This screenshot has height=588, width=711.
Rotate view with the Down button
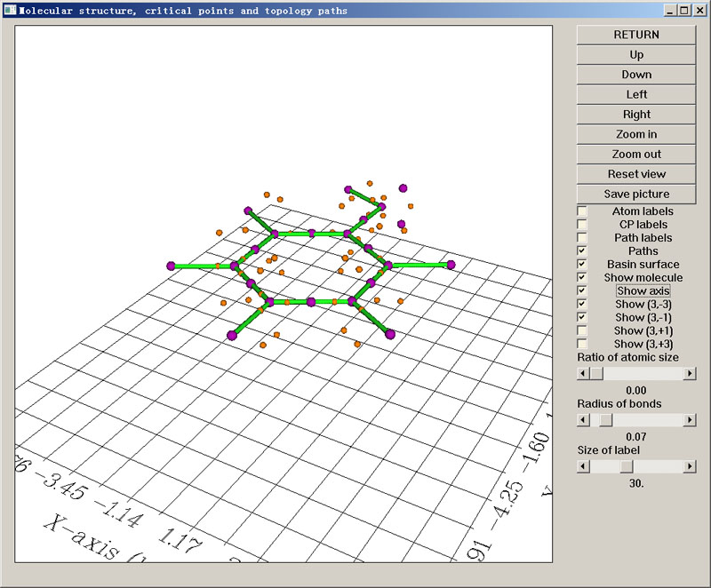(x=636, y=75)
